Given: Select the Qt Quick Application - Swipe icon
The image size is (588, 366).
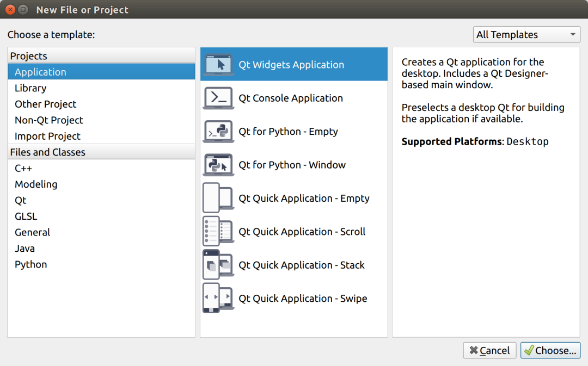Looking at the screenshot, I should 218,299.
